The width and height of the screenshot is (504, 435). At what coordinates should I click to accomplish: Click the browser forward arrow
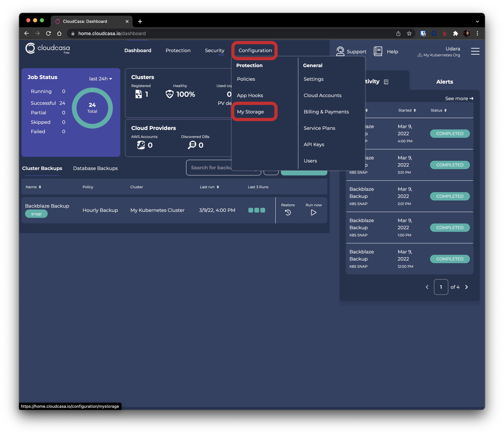coord(37,34)
